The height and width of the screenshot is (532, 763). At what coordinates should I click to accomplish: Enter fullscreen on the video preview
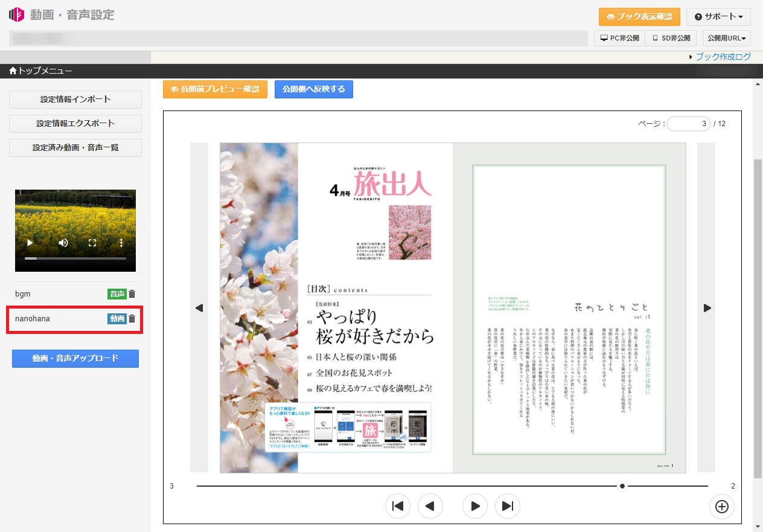(92, 243)
